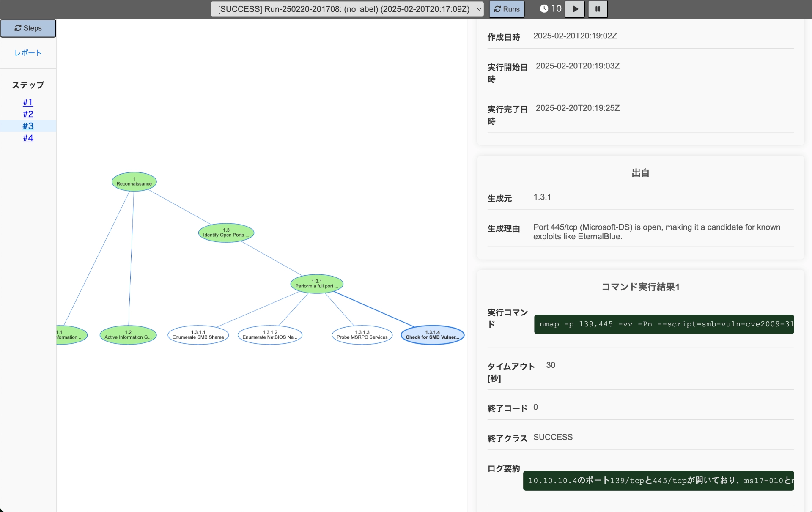Open the run selection dropdown
This screenshot has height=512, width=812.
[347, 9]
